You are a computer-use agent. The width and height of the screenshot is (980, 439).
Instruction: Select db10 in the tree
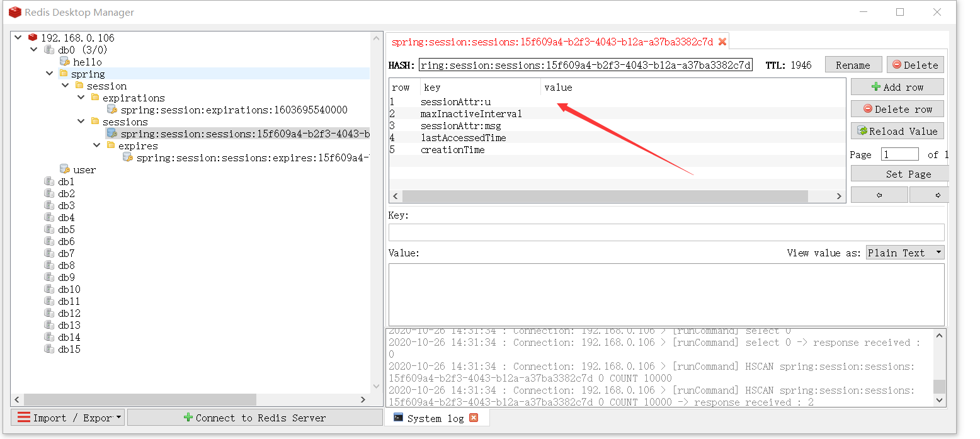point(69,289)
